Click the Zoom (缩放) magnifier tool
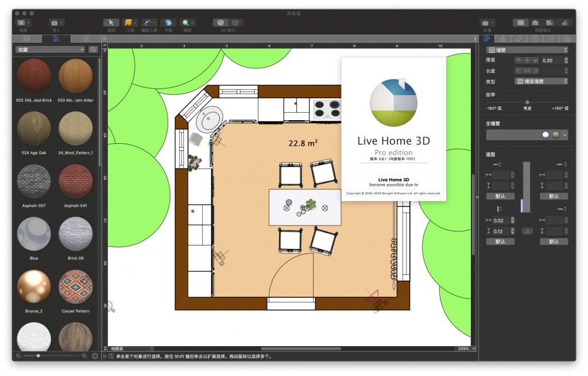588x376 pixels. coord(187,22)
